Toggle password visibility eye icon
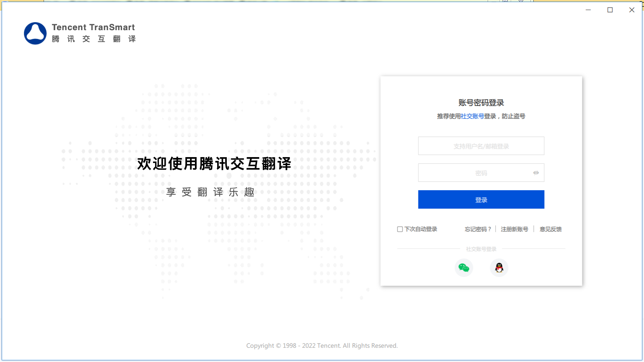The image size is (644, 362). 536,173
